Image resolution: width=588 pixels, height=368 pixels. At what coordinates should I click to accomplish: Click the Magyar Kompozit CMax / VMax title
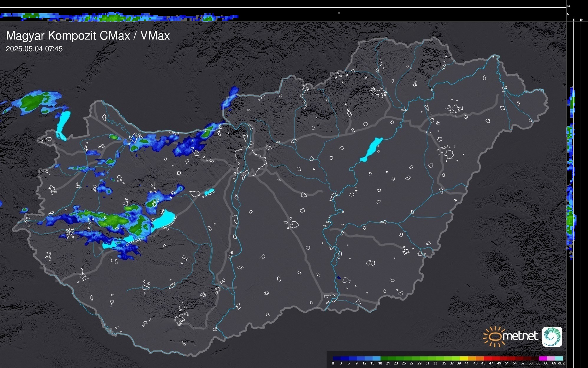(88, 36)
